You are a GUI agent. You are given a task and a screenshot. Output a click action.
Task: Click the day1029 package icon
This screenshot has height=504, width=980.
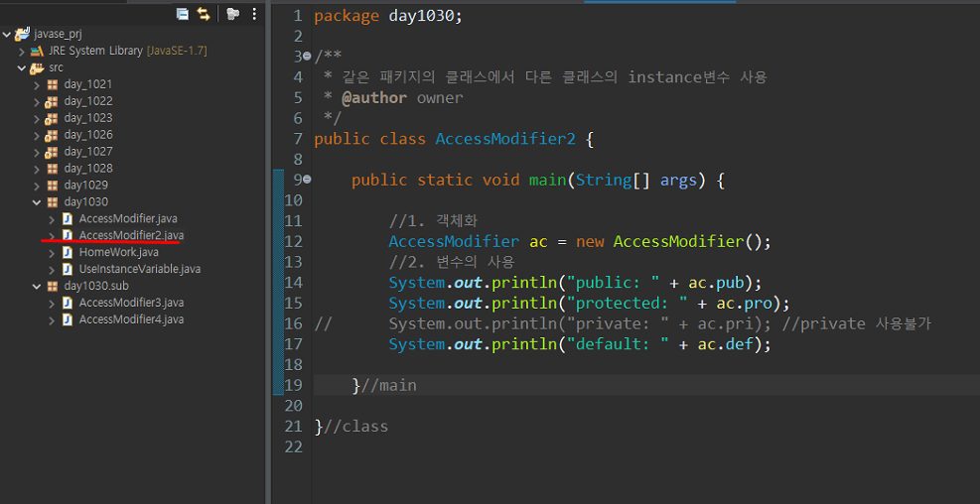tap(53, 186)
